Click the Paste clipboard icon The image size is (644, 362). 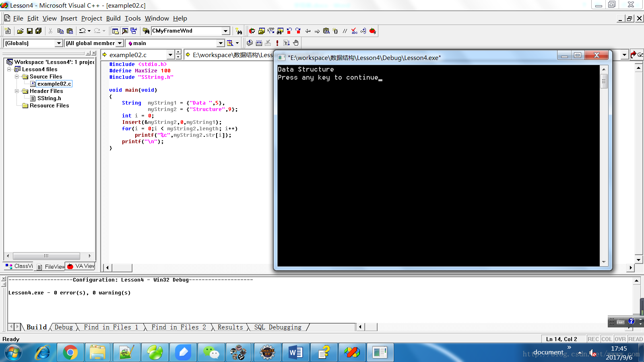click(70, 31)
